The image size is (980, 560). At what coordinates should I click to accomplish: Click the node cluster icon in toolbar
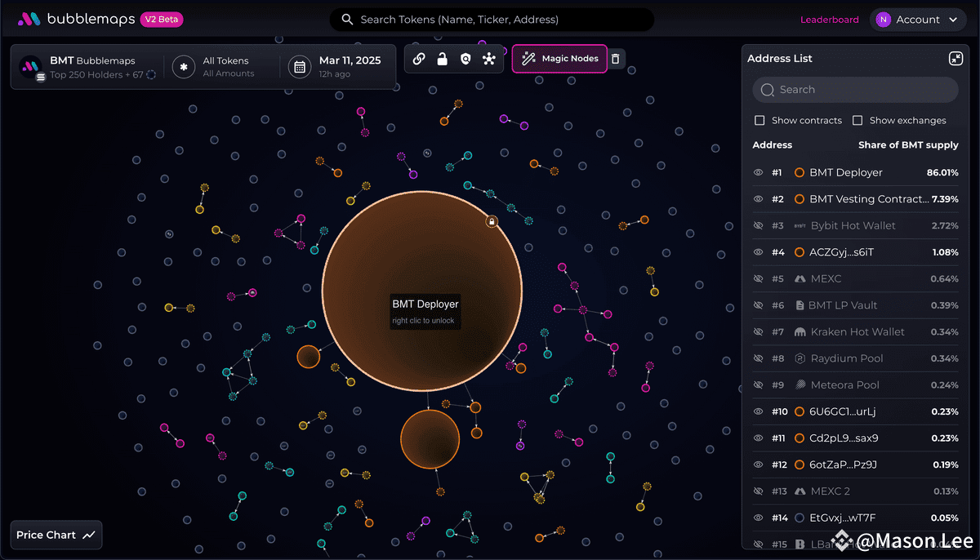pyautogui.click(x=489, y=59)
